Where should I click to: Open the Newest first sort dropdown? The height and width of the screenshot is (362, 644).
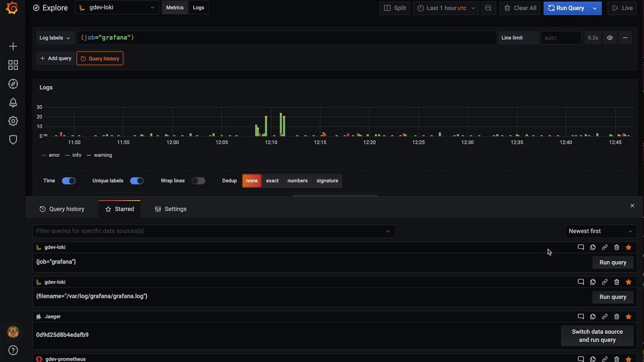pos(601,231)
